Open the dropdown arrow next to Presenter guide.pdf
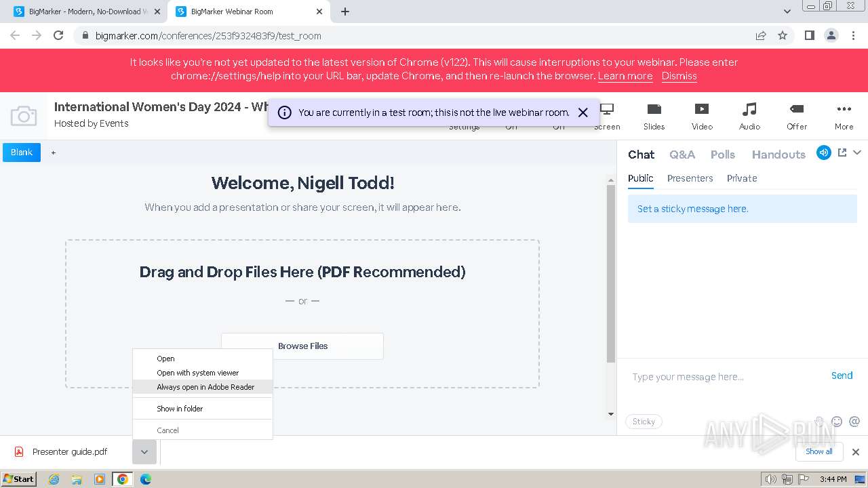This screenshot has height=488, width=868. coord(144,452)
